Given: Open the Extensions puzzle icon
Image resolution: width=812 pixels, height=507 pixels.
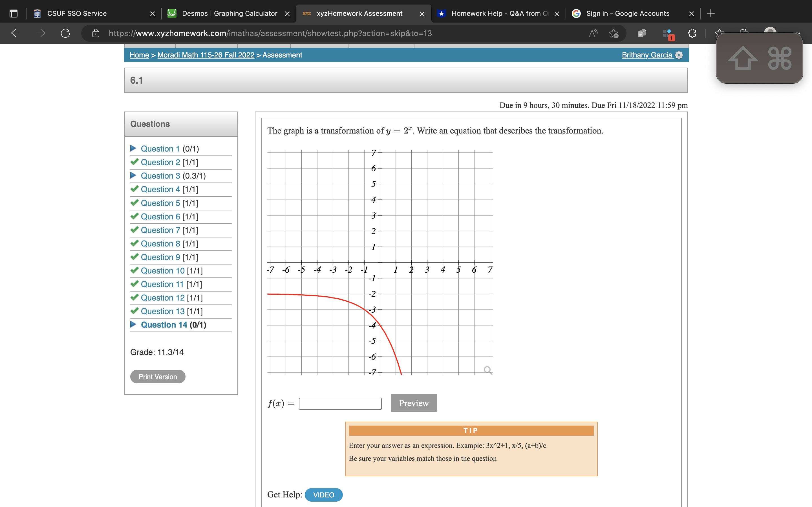Looking at the screenshot, I should point(692,33).
